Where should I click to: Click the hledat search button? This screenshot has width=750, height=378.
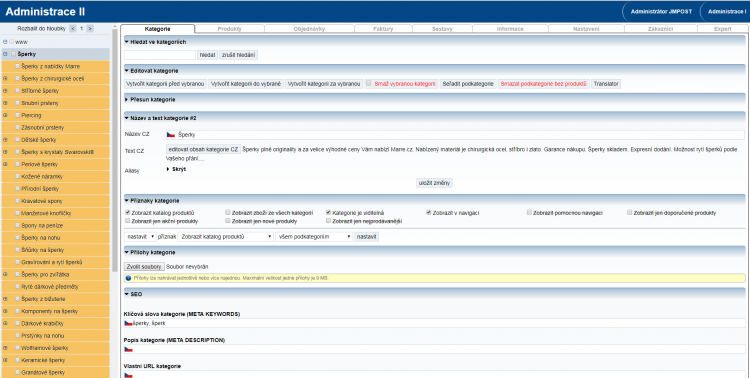208,55
